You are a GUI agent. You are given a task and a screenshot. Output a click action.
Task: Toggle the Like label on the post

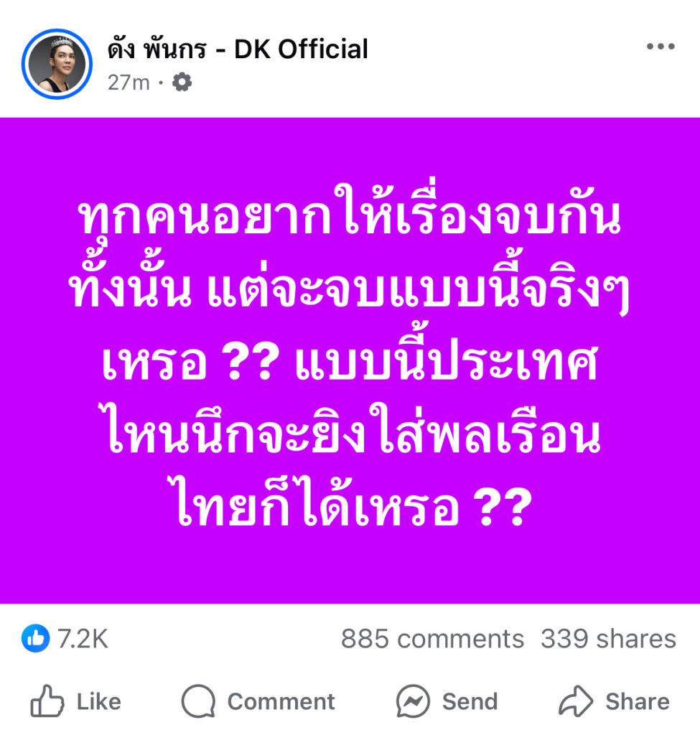99,702
